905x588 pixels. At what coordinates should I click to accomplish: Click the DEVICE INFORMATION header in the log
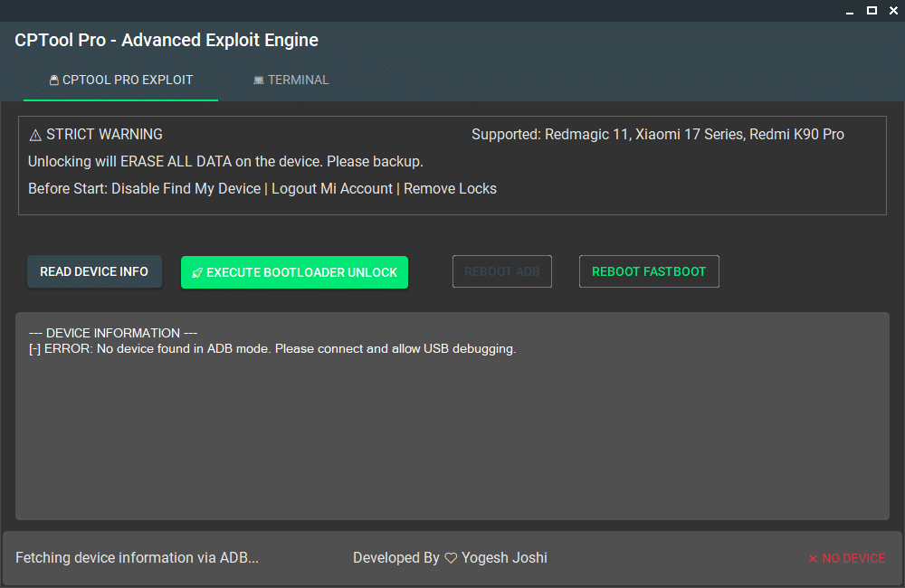click(113, 333)
